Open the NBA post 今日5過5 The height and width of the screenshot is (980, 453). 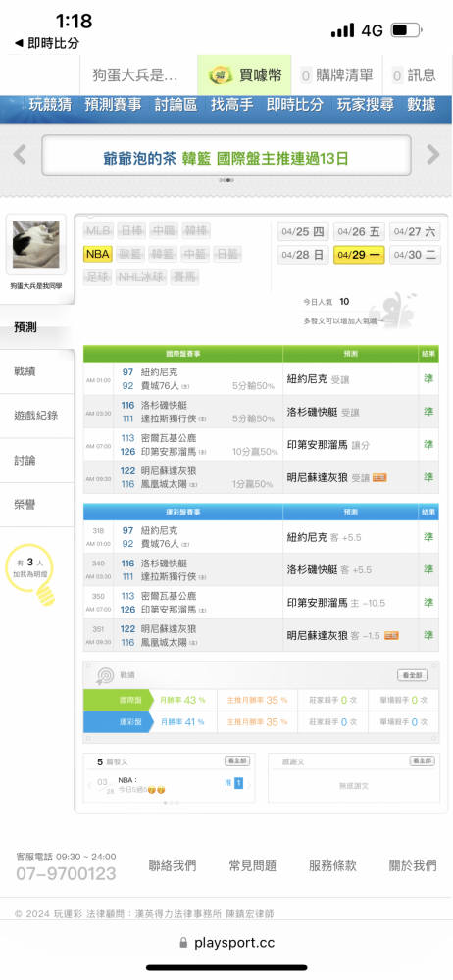(141, 785)
